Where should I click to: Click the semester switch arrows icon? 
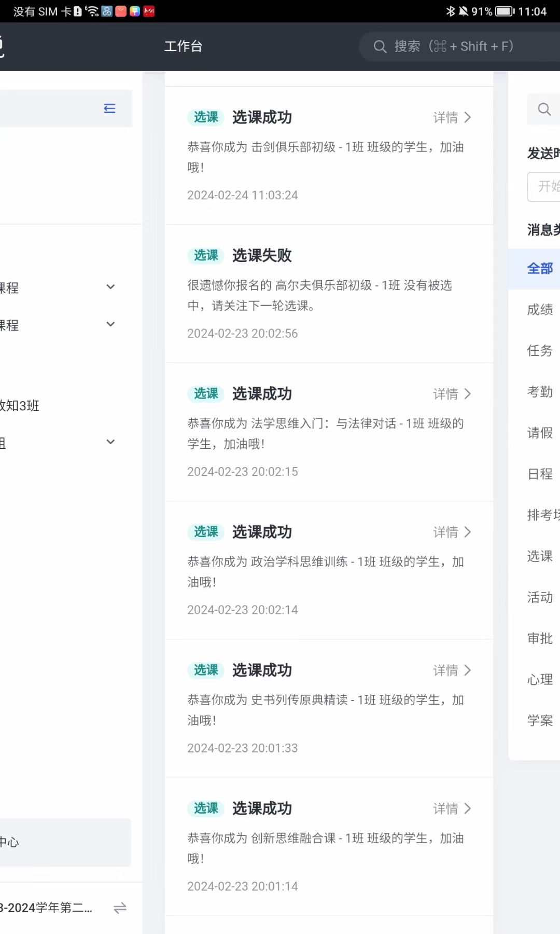(x=120, y=908)
